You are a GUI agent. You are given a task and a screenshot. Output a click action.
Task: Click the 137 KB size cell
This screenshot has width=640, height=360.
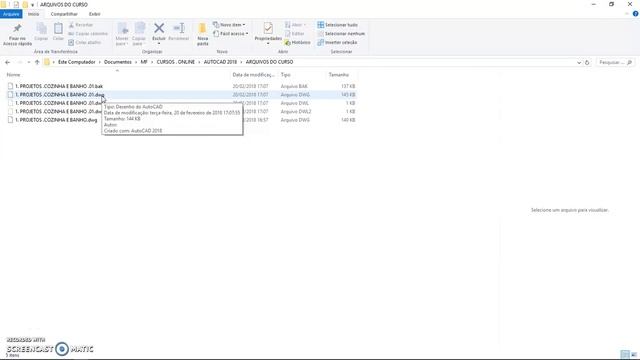pos(348,86)
